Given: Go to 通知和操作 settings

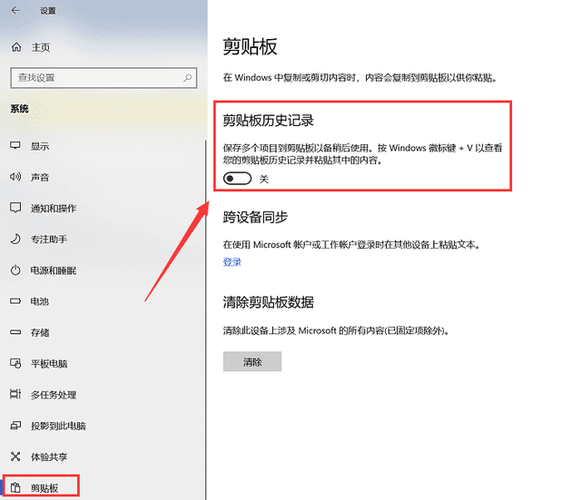Looking at the screenshot, I should (53, 208).
